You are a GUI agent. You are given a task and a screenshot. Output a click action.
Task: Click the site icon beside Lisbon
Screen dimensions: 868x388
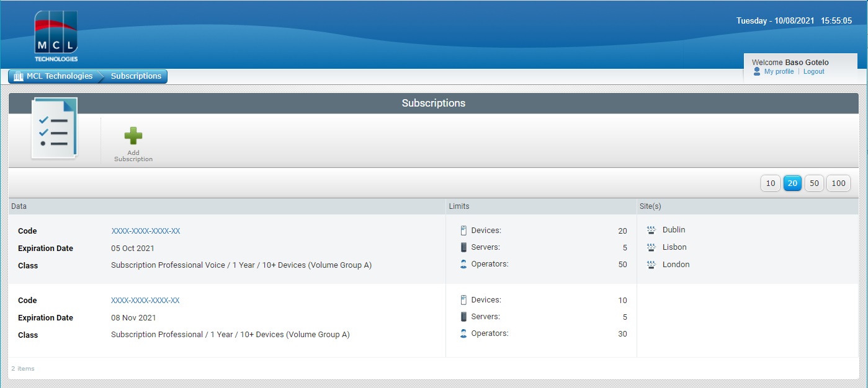pos(651,247)
